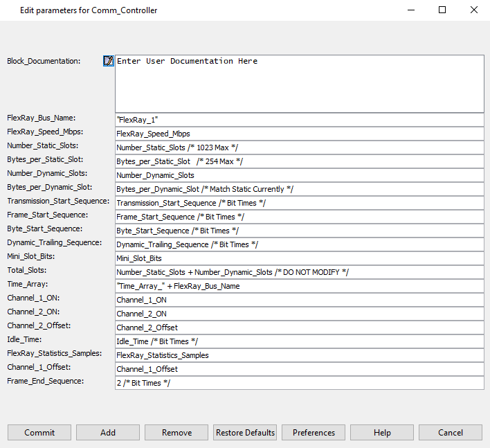
Task: Click Restore Defaults button
Action: pos(245,433)
